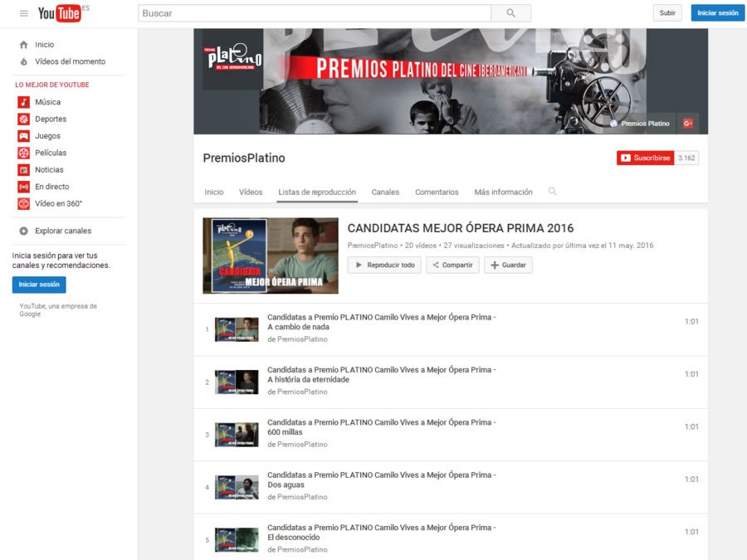Open Vídeos del momento link
This screenshot has height=560, width=747.
point(70,61)
